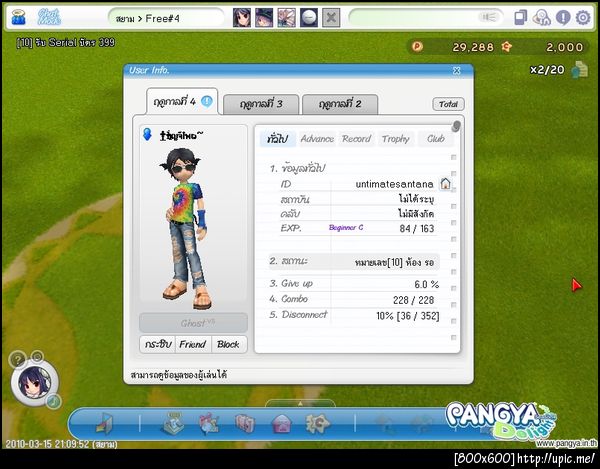
Task: Close the User Info dialog
Action: (457, 70)
